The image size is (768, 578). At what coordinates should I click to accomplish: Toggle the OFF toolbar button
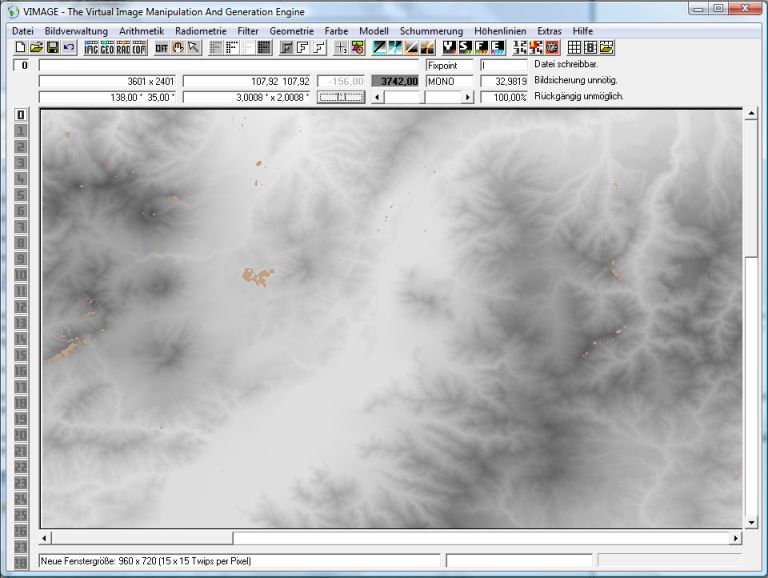tap(161, 47)
